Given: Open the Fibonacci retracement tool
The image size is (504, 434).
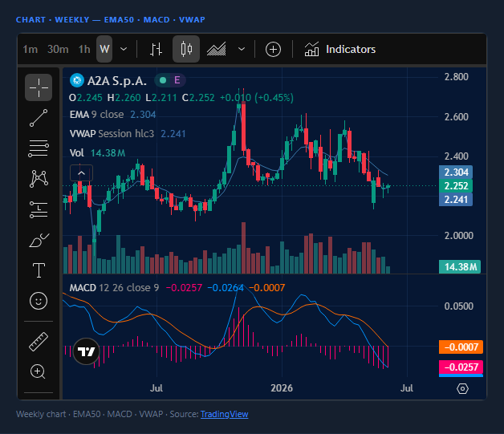Looking at the screenshot, I should coord(39,148).
